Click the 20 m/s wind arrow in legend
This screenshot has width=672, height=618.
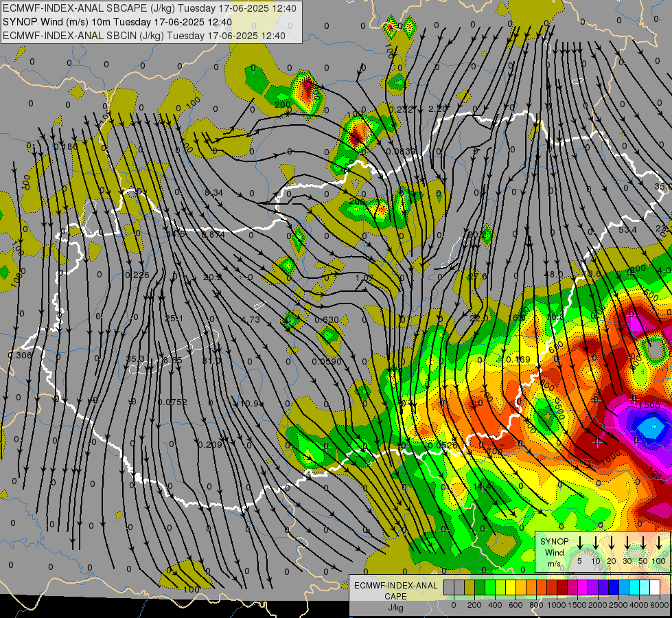tap(612, 543)
